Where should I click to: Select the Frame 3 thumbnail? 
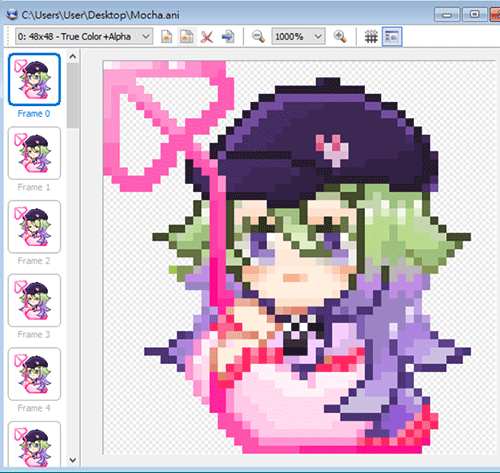[x=34, y=300]
